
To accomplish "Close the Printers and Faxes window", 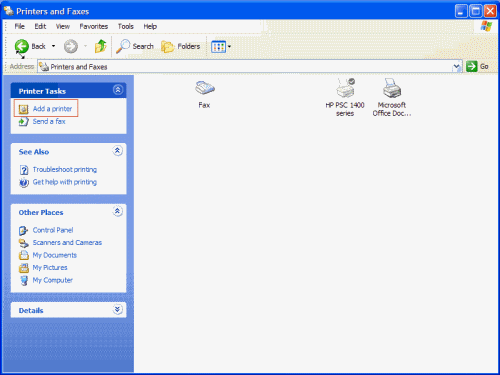I will click(490, 11).
